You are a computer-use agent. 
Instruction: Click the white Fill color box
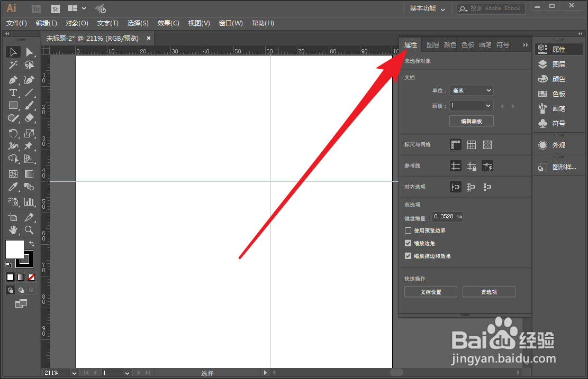(15, 249)
